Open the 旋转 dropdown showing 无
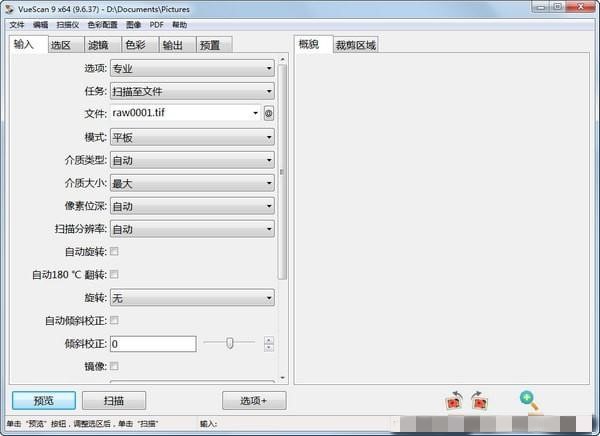 click(192, 298)
